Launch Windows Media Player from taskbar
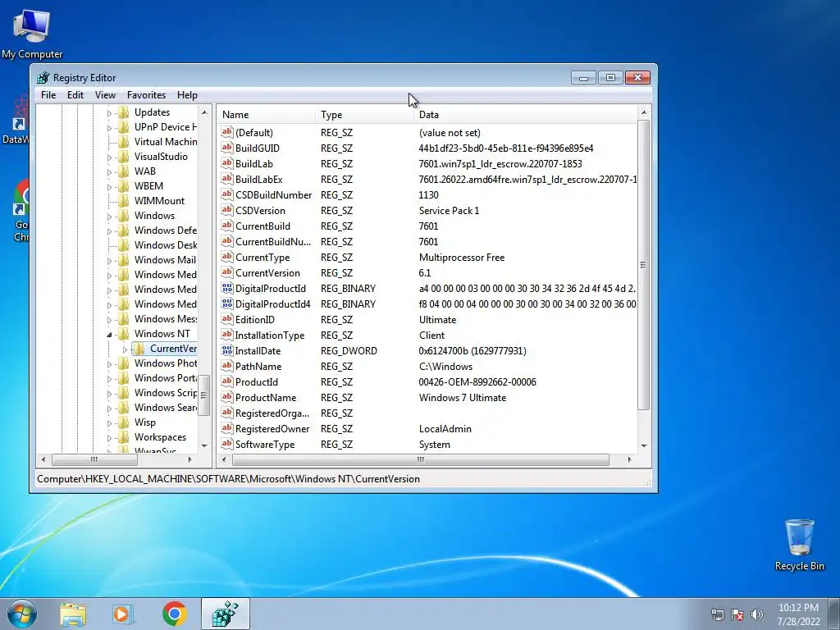This screenshot has height=630, width=840. click(123, 614)
